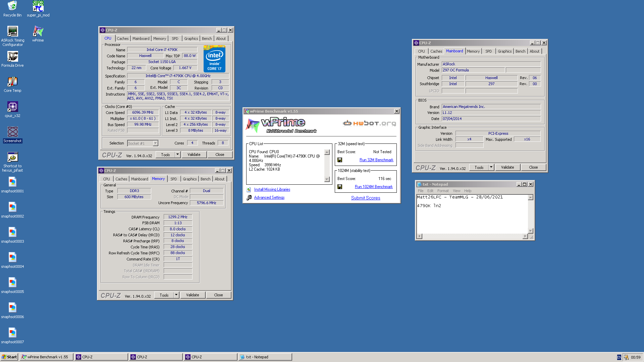Open the SPD tab in Memory CPU-Z window
Screen dimensions: 644x362
[173, 179]
